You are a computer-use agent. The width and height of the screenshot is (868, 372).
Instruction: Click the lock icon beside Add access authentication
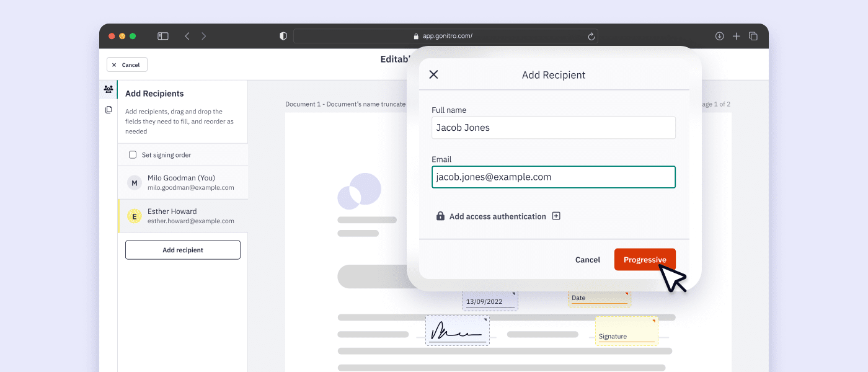pos(440,216)
